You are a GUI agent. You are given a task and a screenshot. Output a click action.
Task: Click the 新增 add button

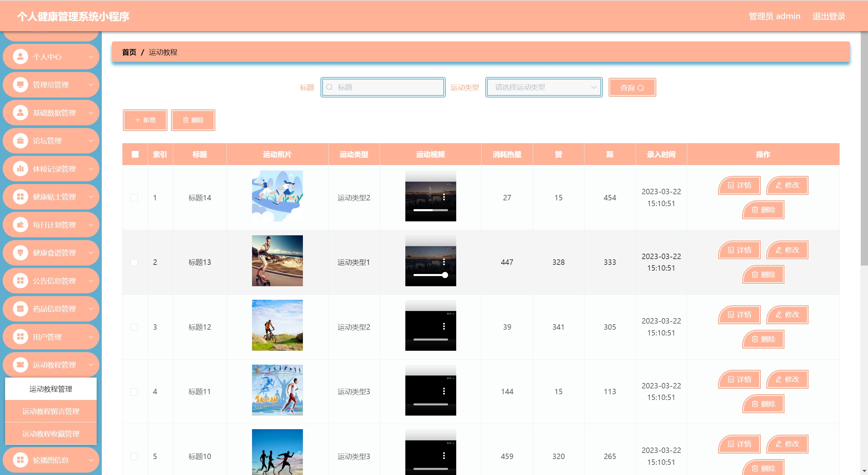click(x=145, y=120)
